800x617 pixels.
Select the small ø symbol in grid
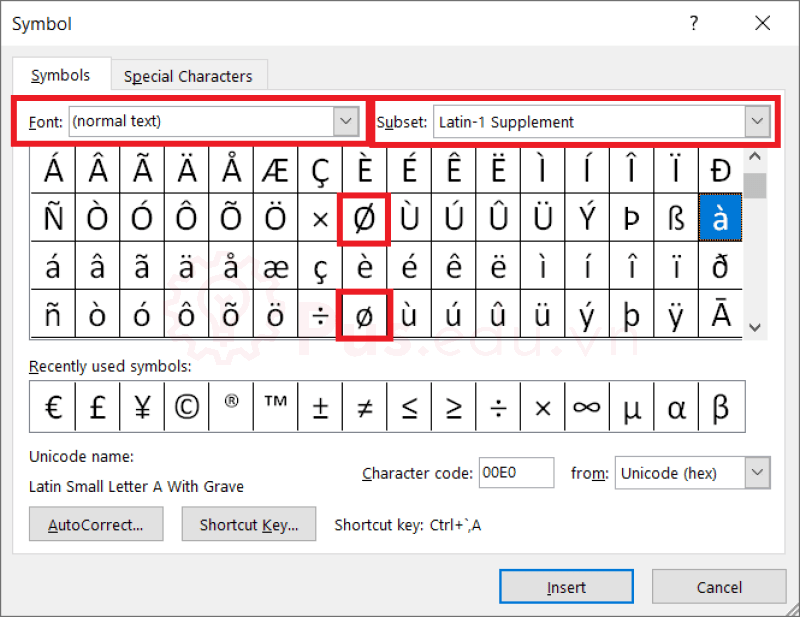pos(365,314)
